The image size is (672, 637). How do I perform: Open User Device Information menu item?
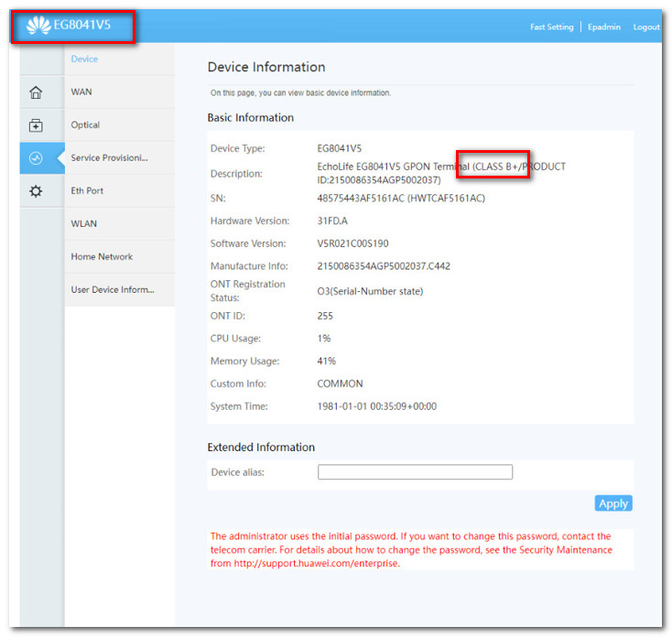112,290
